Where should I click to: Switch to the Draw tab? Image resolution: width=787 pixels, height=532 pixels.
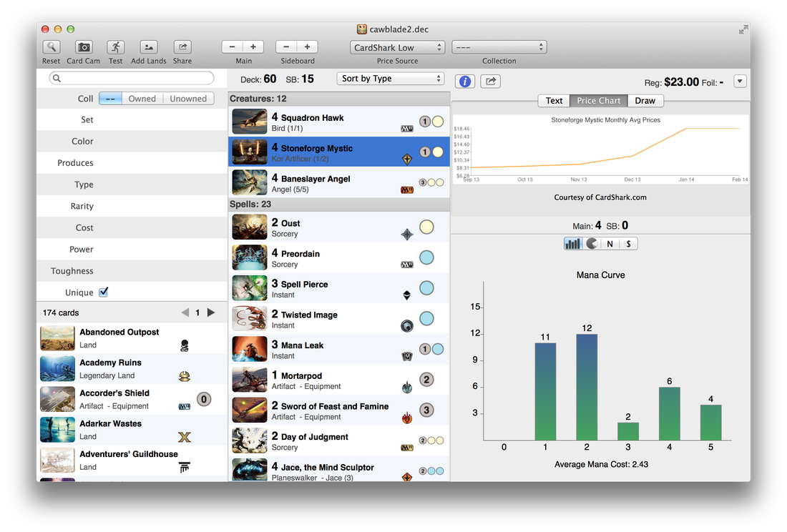pyautogui.click(x=645, y=100)
